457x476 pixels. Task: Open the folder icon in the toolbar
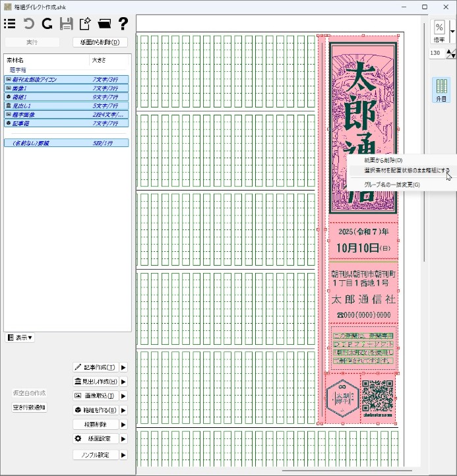104,24
